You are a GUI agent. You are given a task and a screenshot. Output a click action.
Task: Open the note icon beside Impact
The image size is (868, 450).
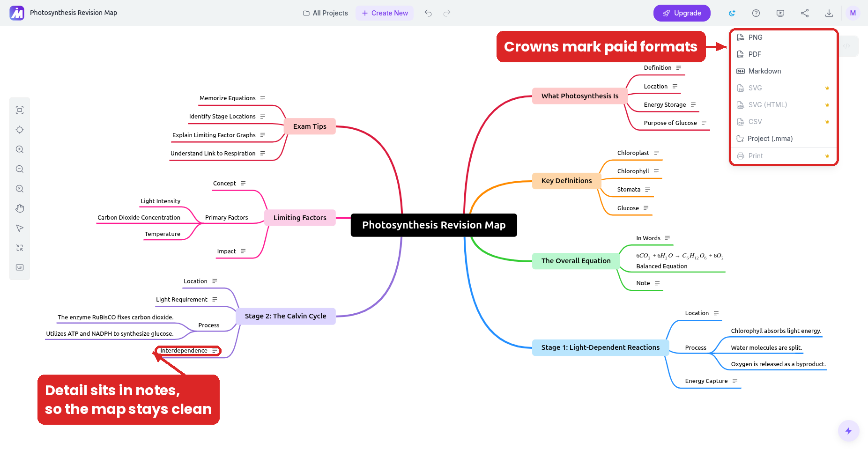243,251
